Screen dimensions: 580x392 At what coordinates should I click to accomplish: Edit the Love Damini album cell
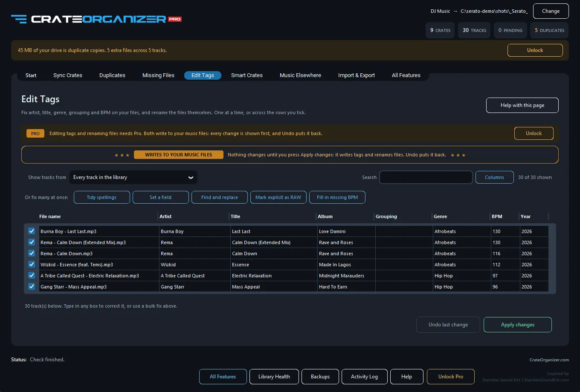346,231
